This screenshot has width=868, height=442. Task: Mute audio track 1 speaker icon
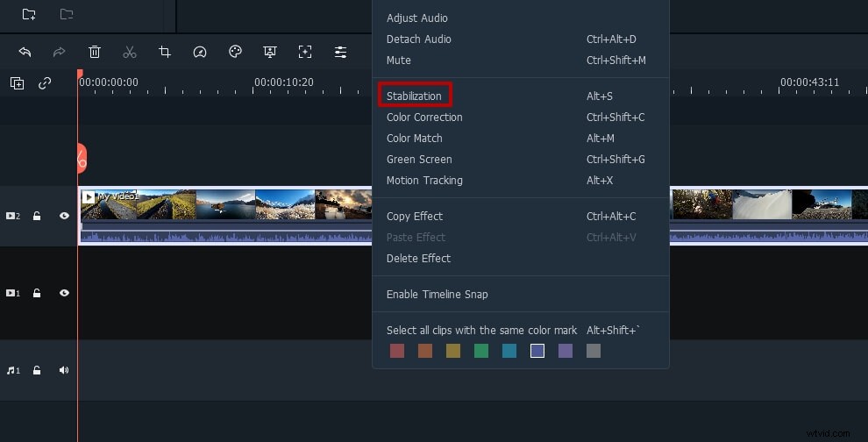click(64, 370)
